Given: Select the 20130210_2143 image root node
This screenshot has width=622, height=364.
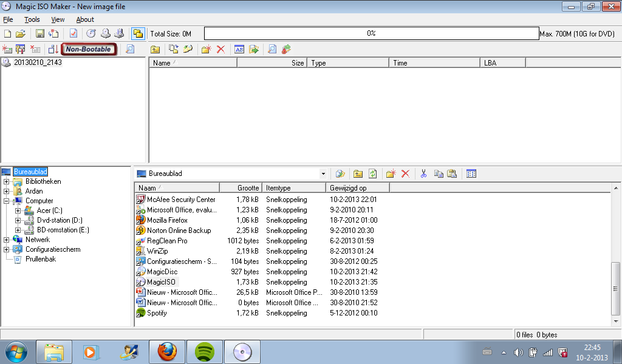Looking at the screenshot, I should point(38,62).
